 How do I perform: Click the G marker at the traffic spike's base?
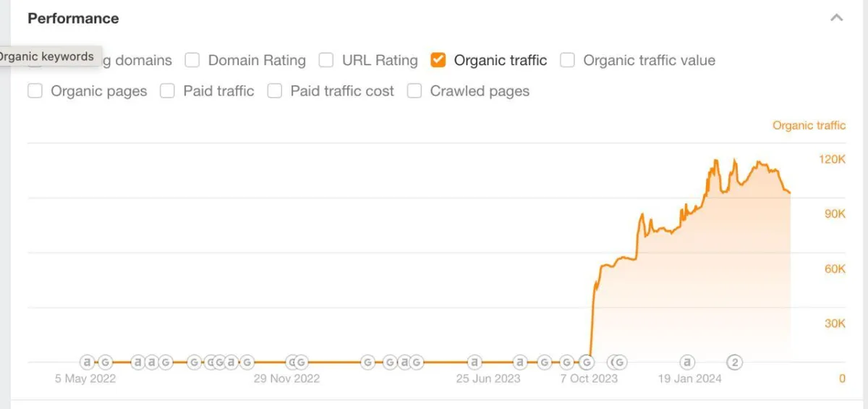point(587,362)
